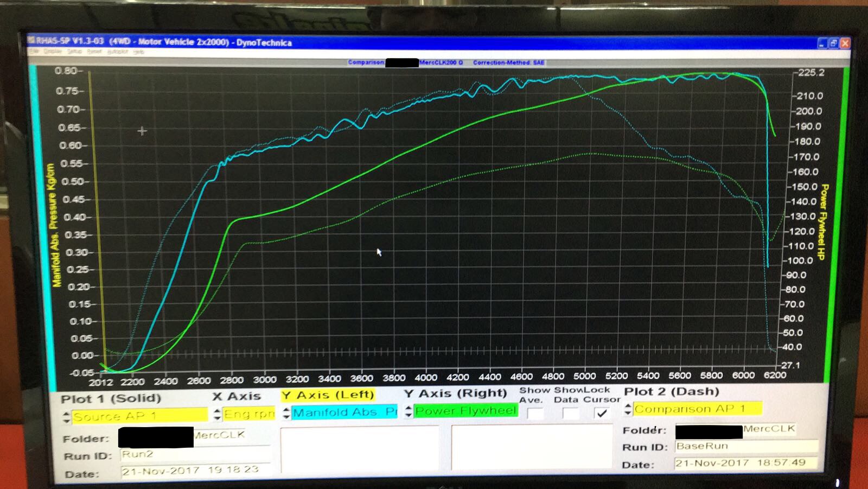Image resolution: width=868 pixels, height=489 pixels.
Task: Click the Y Axis (Right) label
Action: (x=456, y=393)
